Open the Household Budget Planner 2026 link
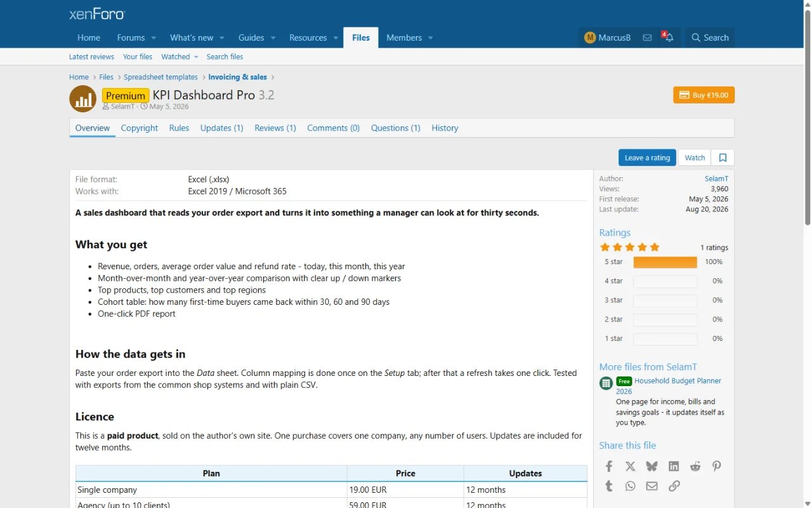This screenshot has width=812, height=508. [x=669, y=386]
